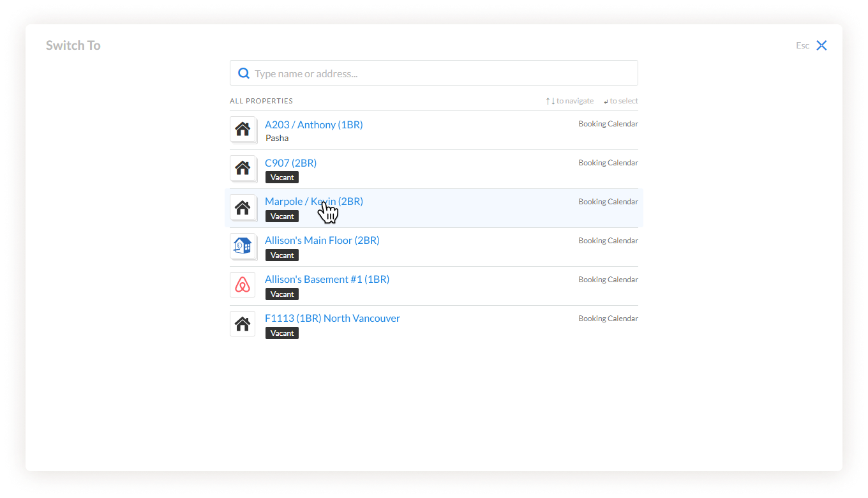This screenshot has width=868, height=498.
Task: Open F1113 (1BR) North Vancouver
Action: point(333,318)
